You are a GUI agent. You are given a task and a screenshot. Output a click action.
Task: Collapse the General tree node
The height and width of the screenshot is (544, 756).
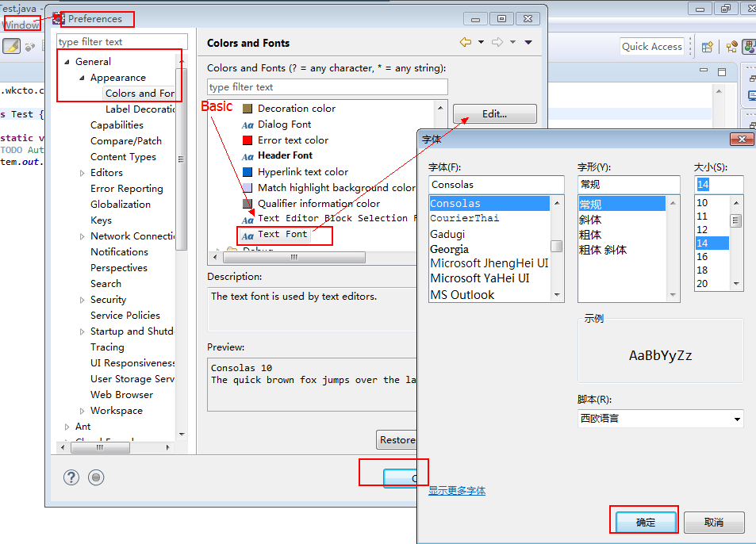click(x=67, y=62)
